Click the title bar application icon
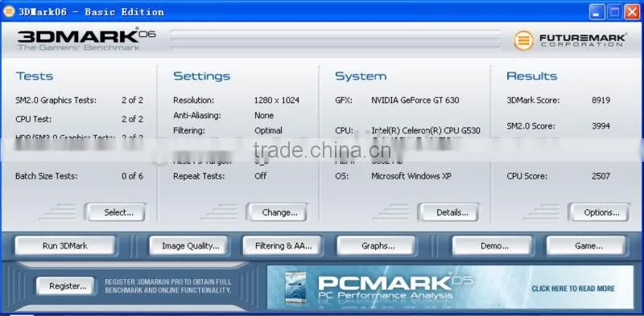Screen dimensions: 644x316 9,11
